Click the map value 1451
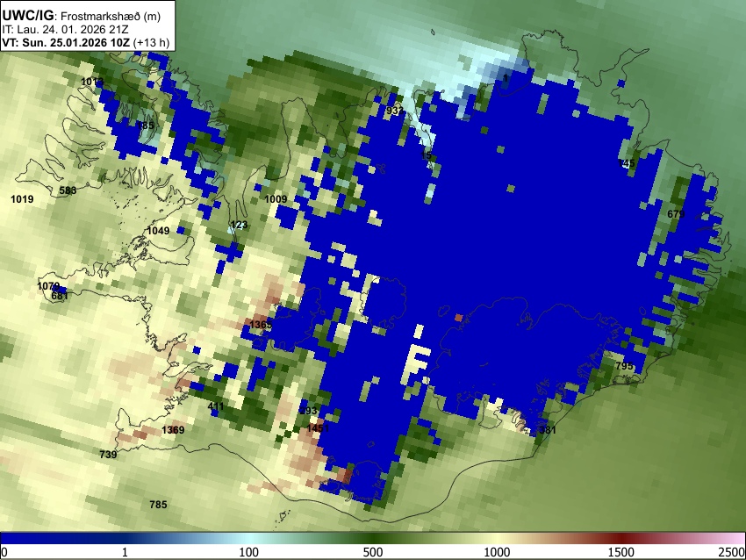Image resolution: width=746 pixels, height=560 pixels. pyautogui.click(x=318, y=428)
